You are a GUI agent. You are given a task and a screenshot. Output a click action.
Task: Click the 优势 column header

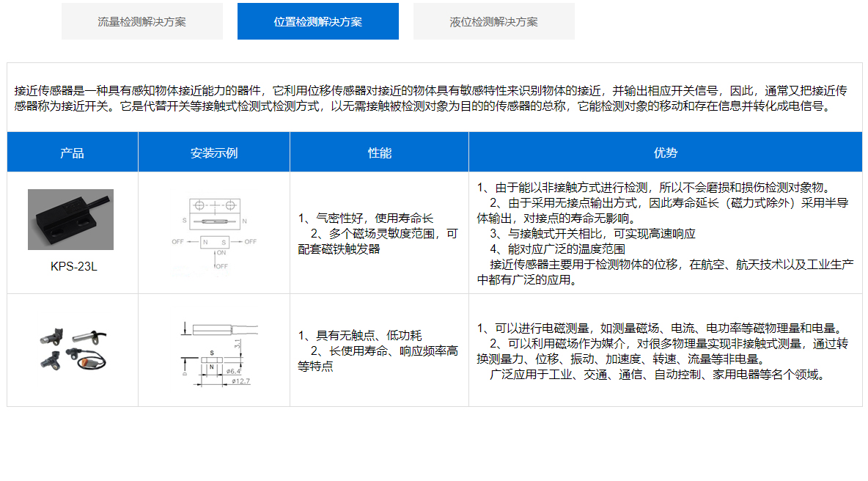[x=665, y=153]
